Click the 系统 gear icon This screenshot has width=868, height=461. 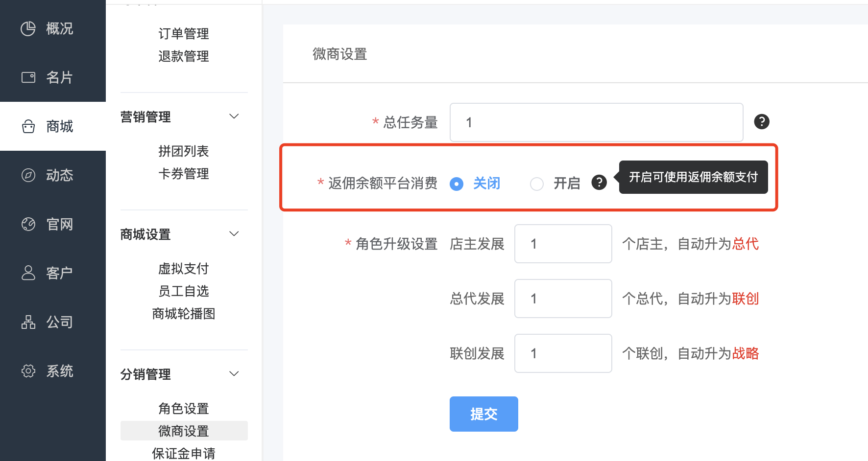click(28, 371)
